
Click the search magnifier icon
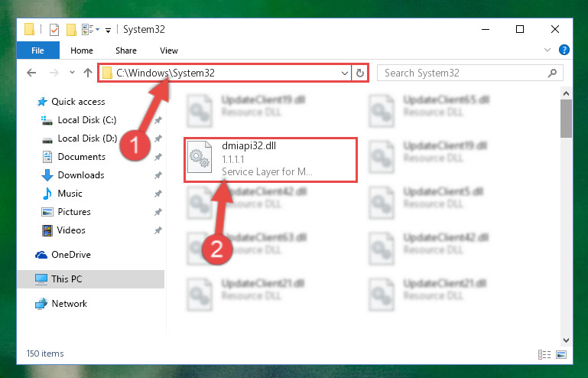pos(552,73)
